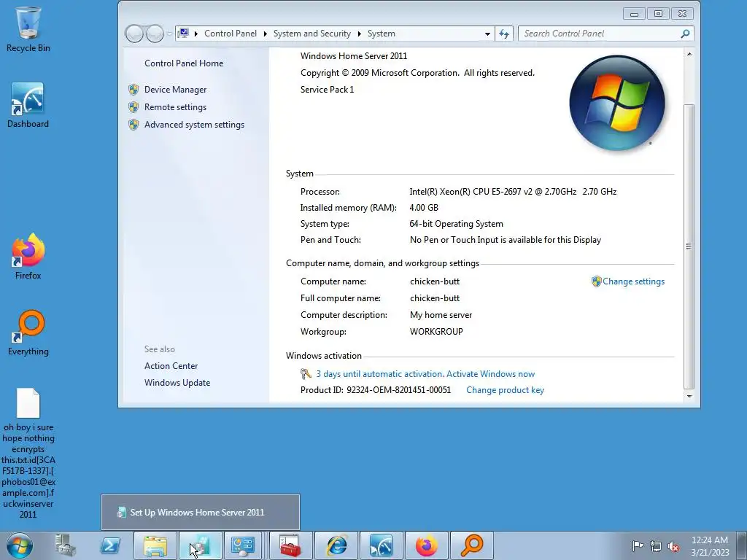747x560 pixels.
Task: Select the computer name chicken-butt
Action: (435, 281)
